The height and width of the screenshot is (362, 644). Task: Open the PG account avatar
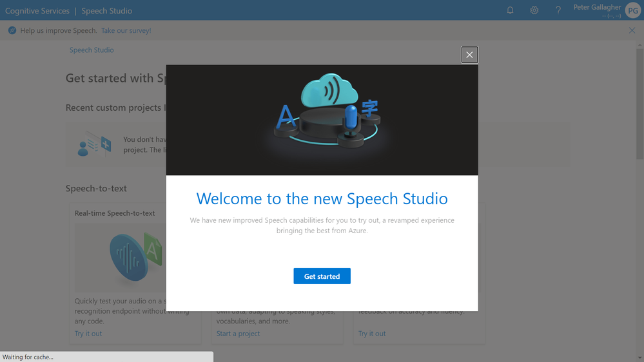click(x=632, y=10)
